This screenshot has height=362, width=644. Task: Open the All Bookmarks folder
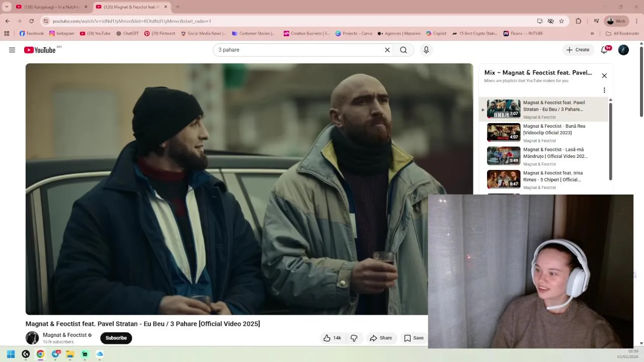622,34
